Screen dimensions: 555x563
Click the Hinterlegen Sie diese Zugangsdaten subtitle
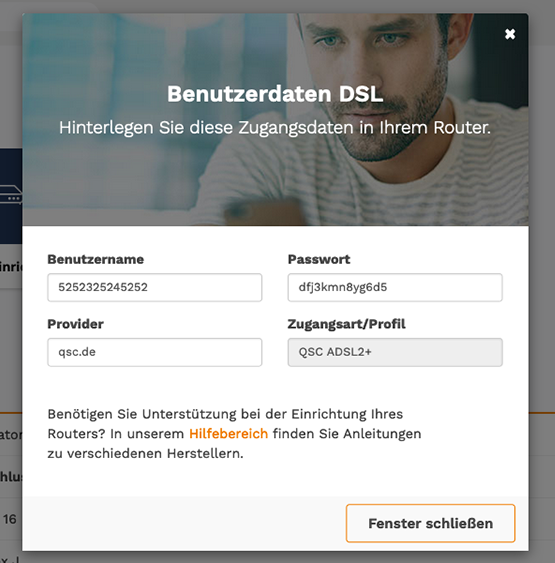point(275,127)
